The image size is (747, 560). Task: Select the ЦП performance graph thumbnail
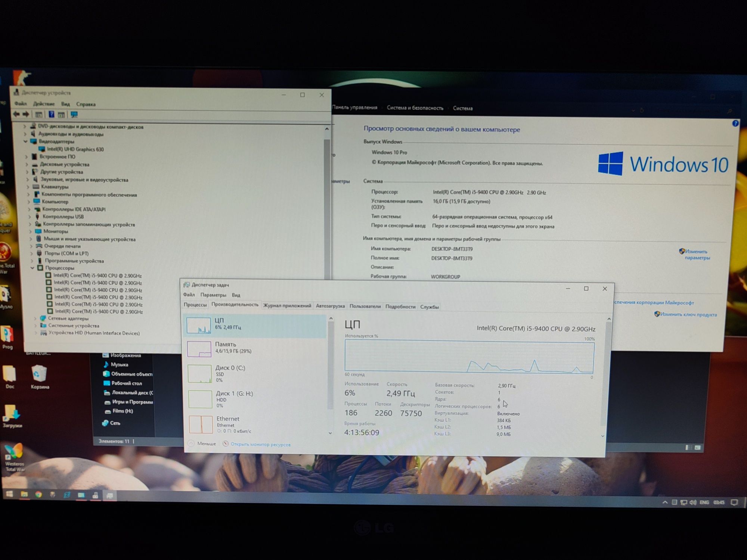click(199, 325)
